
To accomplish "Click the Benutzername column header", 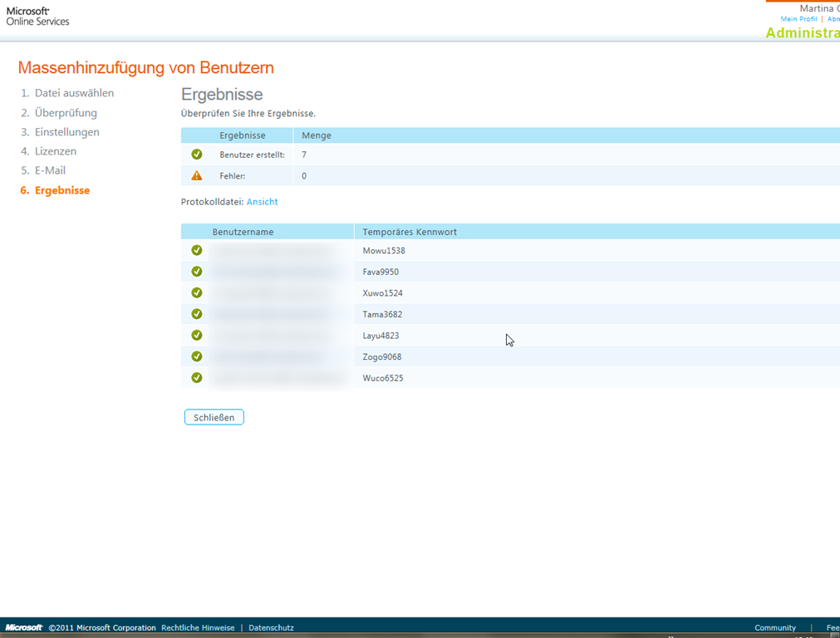I will (243, 232).
